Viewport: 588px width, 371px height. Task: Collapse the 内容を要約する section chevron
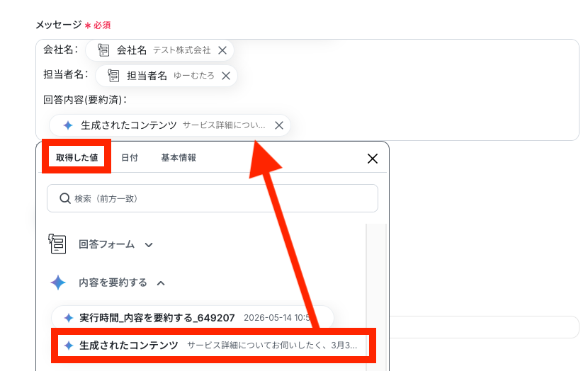(161, 283)
